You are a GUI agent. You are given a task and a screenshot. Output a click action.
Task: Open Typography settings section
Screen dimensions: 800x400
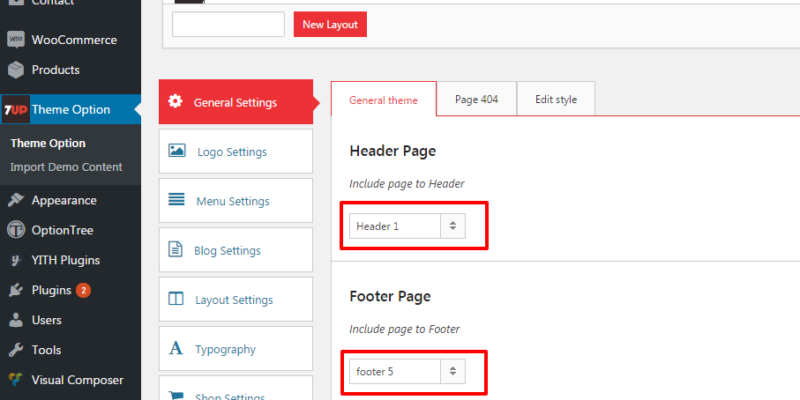tap(236, 349)
